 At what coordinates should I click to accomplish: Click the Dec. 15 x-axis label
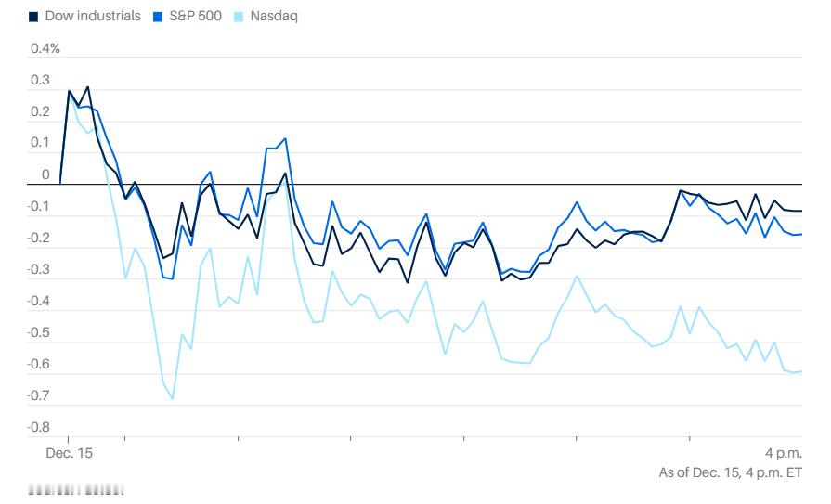[x=69, y=453]
